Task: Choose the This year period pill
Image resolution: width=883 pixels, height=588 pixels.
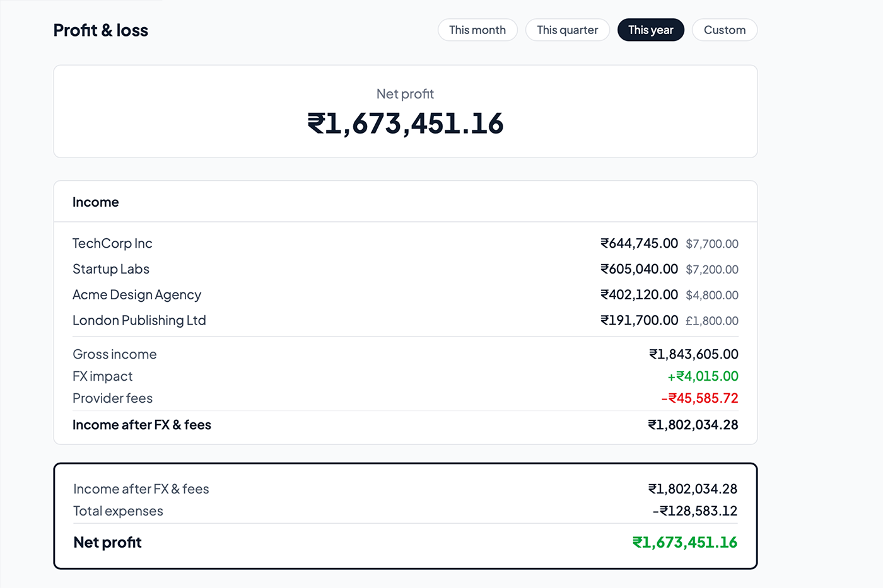Action: [x=650, y=30]
